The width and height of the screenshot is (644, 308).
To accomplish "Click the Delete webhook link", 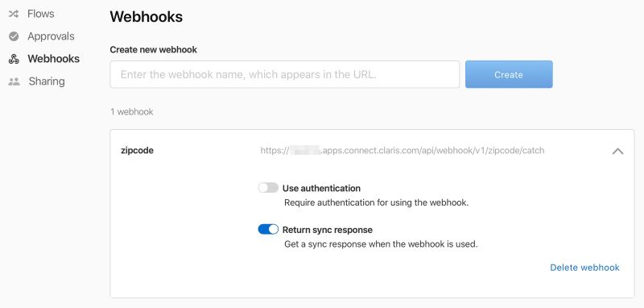I will point(584,268).
